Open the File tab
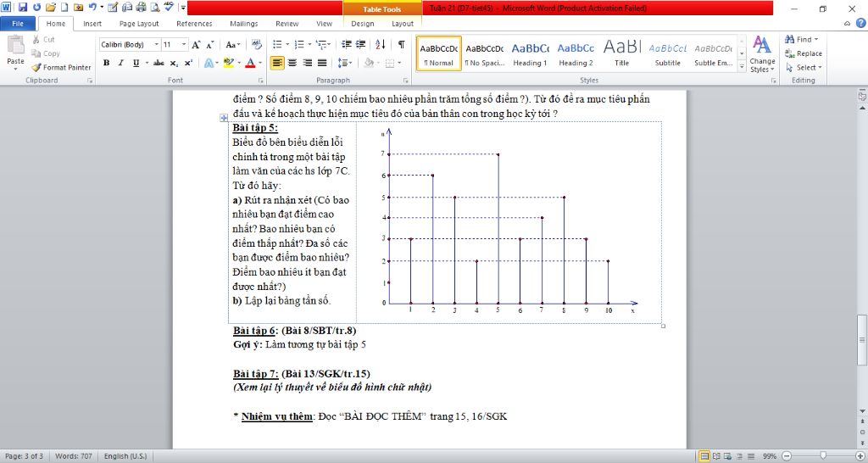The width and height of the screenshot is (868, 463). point(18,24)
